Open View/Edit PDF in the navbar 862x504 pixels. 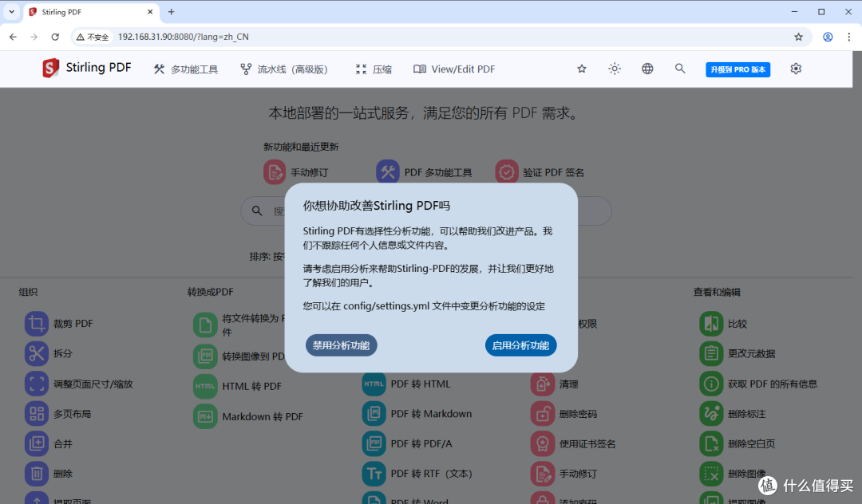point(454,69)
